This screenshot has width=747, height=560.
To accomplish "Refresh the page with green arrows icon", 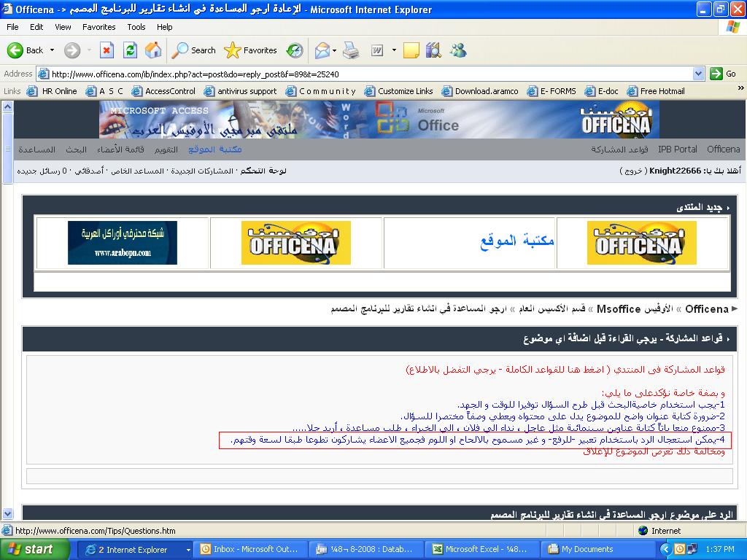I will point(130,50).
